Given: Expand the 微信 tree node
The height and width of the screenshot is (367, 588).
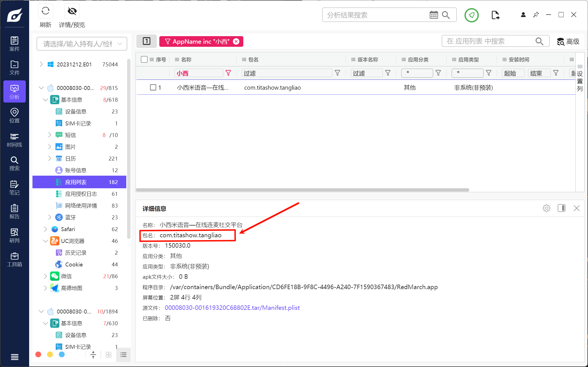Looking at the screenshot, I should pyautogui.click(x=45, y=276).
